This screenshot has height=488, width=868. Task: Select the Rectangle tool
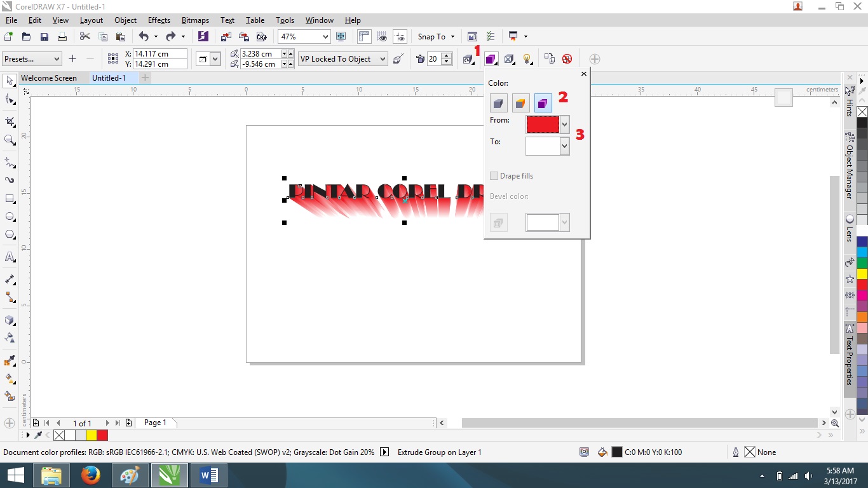(x=10, y=198)
